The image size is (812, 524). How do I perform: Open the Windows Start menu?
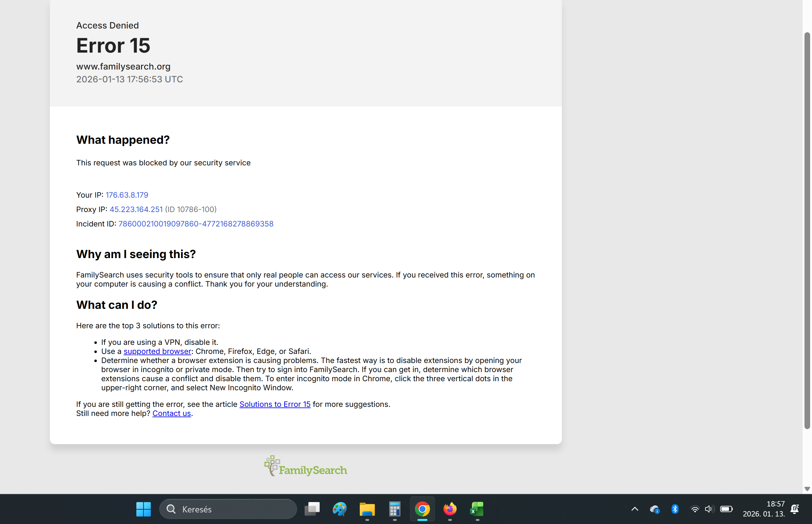point(143,509)
